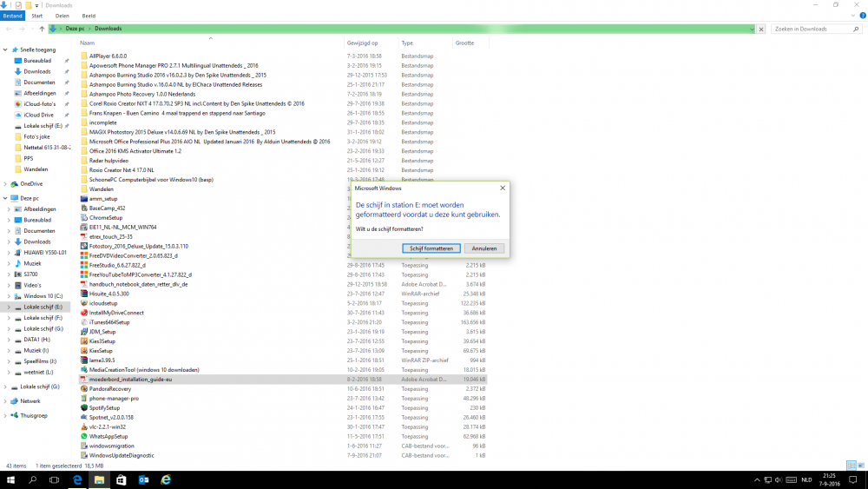The width and height of the screenshot is (868, 489).
Task: Collapse the Deze pc tree node
Action: point(5,198)
